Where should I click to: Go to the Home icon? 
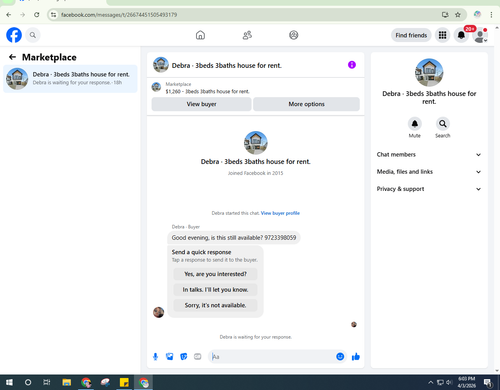tap(200, 35)
